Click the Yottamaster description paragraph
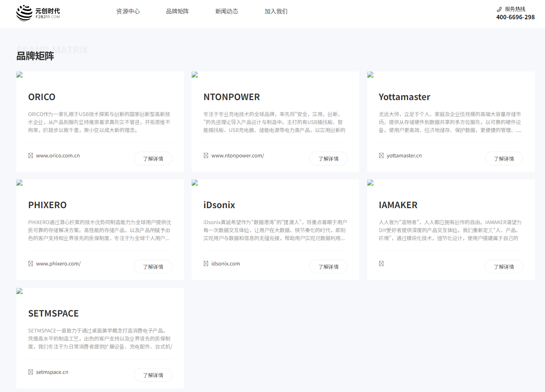The image size is (545, 392). tap(451, 122)
